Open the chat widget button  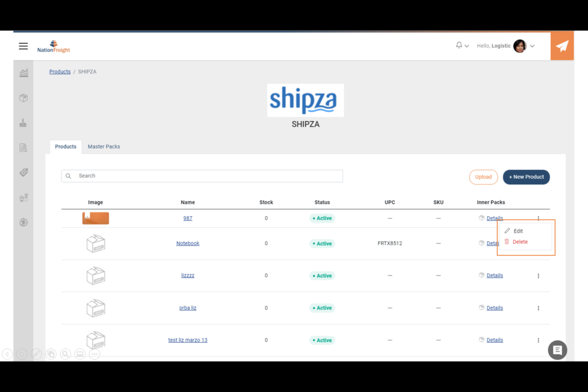click(x=557, y=350)
